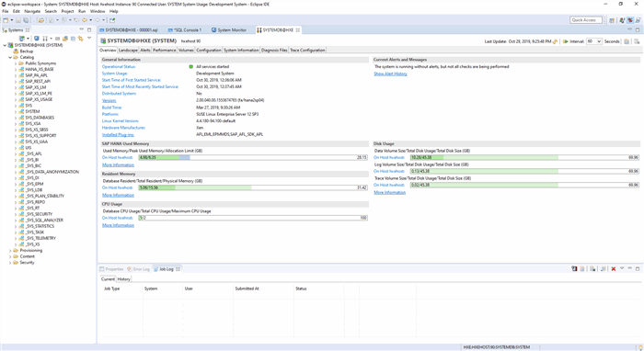The height and width of the screenshot is (351, 644).
Task: Click the SQL console icon in main toolbar
Action: tap(112, 20)
